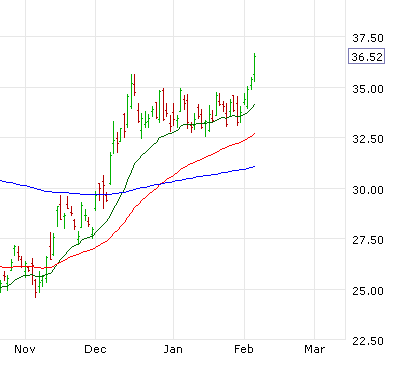Click the Dec month axis label
The image size is (397, 365).
[x=95, y=349]
